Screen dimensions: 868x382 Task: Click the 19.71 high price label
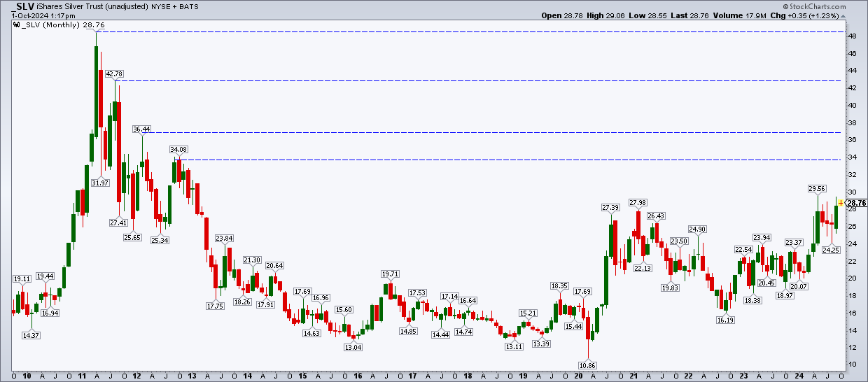coord(390,274)
